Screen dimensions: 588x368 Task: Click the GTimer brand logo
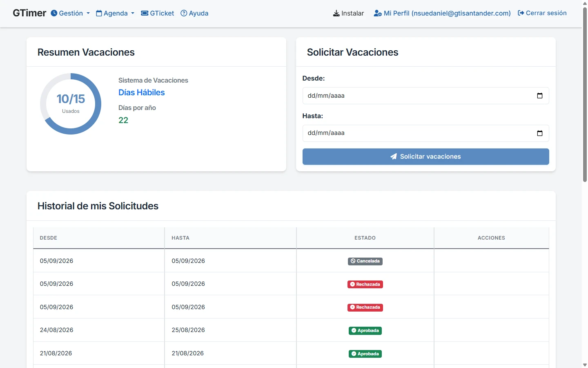click(29, 13)
